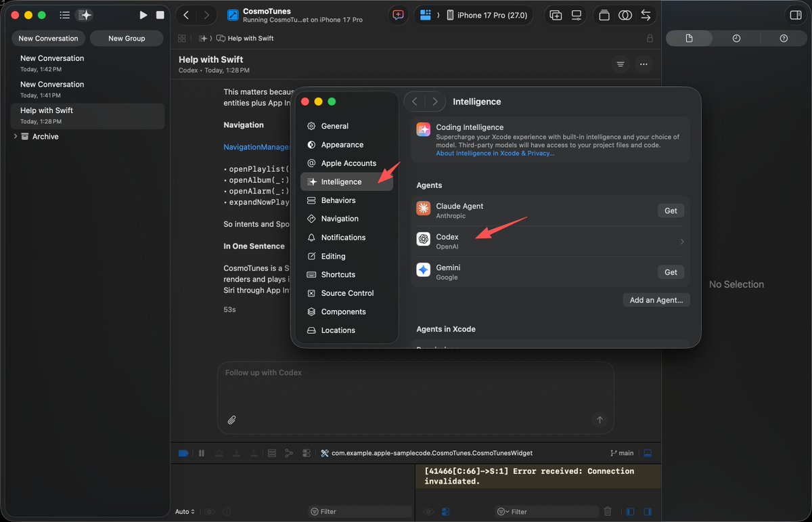Screen dimensions: 812x522
Task: Click the canvas display icon beside Library
Action: 577,15
